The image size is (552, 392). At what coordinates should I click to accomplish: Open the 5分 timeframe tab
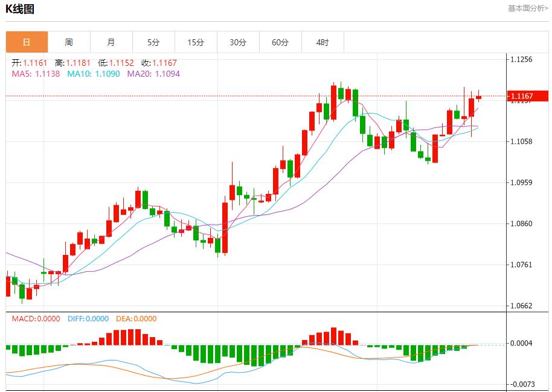153,42
